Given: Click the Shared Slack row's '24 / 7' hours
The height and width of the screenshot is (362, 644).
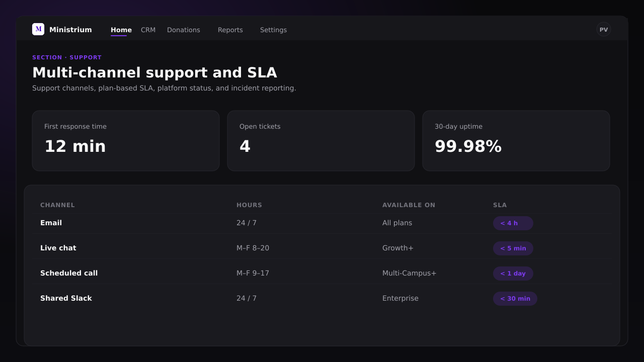Looking at the screenshot, I should point(247,298).
